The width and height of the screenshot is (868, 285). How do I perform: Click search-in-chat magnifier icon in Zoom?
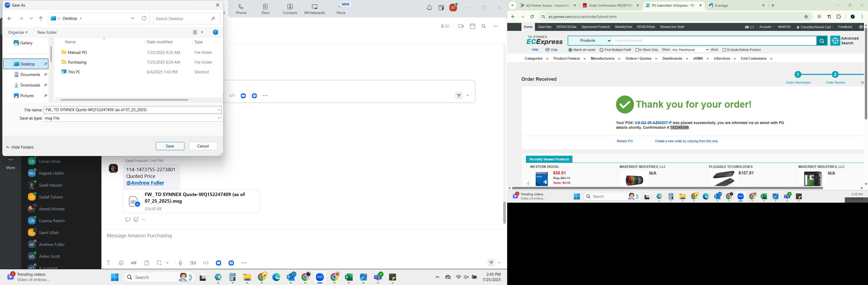coord(484,26)
